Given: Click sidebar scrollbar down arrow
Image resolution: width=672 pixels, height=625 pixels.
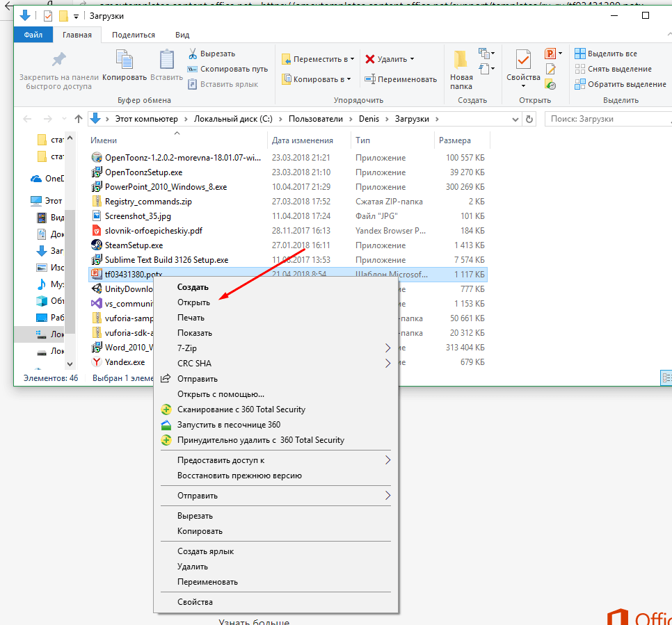Looking at the screenshot, I should point(70,364).
